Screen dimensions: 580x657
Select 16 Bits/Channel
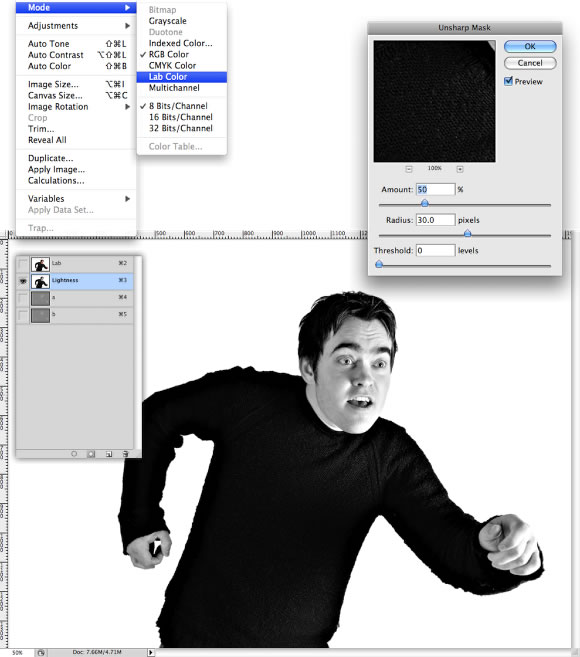181,117
